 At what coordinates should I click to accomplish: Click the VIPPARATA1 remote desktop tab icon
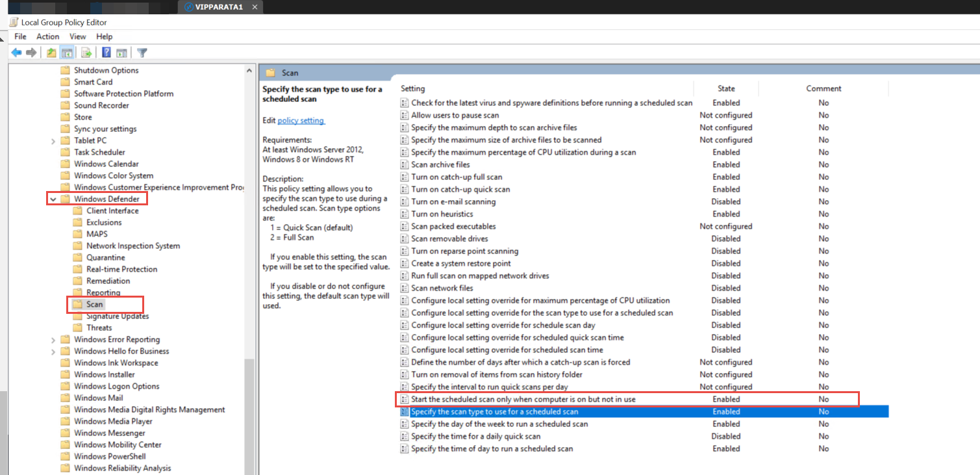point(188,7)
